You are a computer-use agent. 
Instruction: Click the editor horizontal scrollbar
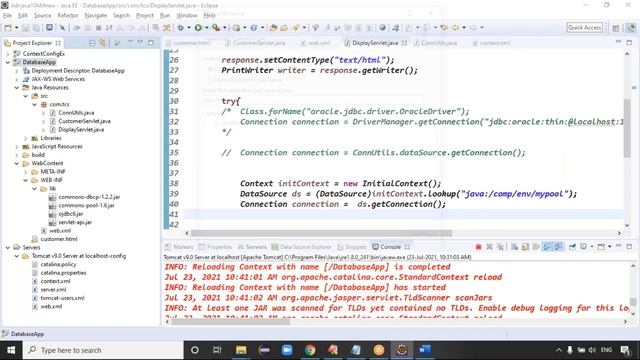point(321,233)
